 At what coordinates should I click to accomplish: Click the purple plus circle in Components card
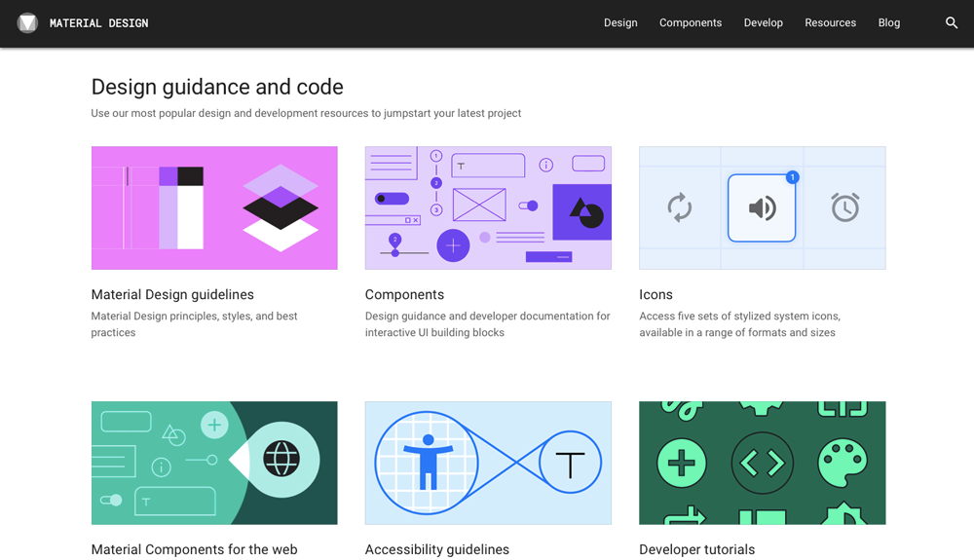point(453,245)
